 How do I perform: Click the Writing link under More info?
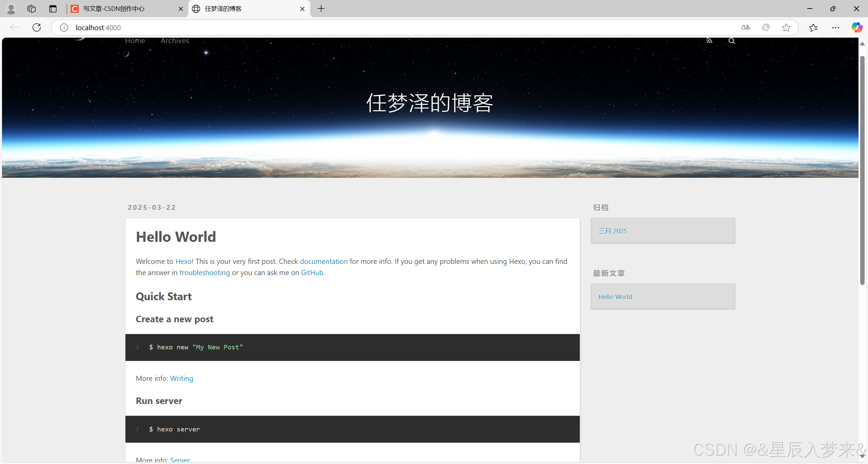click(181, 378)
